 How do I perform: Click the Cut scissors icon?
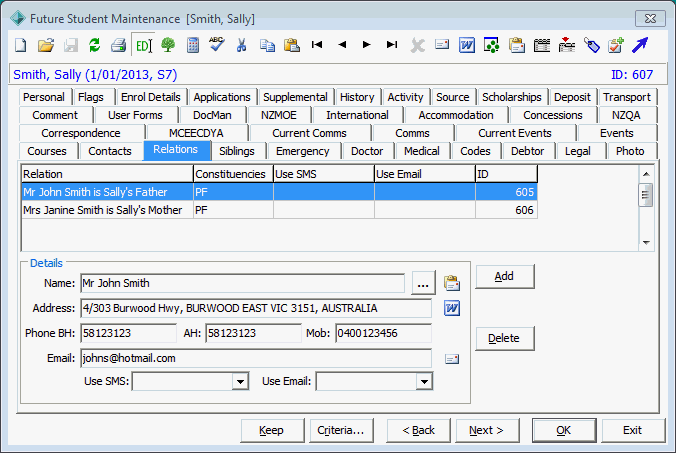point(241,45)
